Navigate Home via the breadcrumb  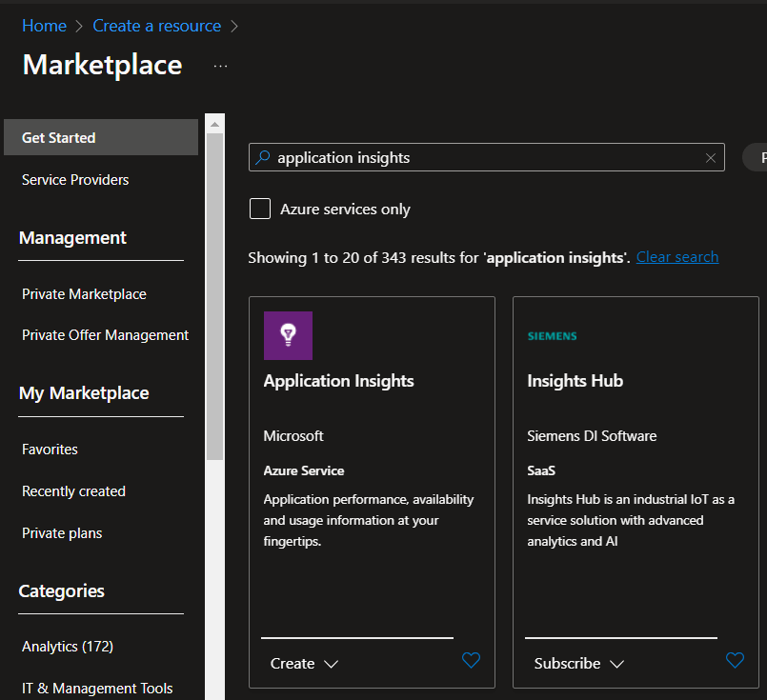[x=44, y=26]
